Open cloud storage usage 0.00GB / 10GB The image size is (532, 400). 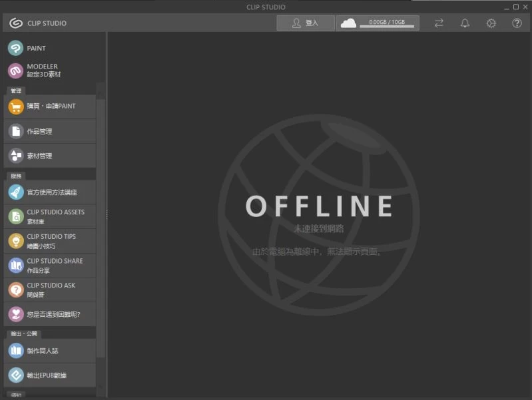[x=378, y=23]
